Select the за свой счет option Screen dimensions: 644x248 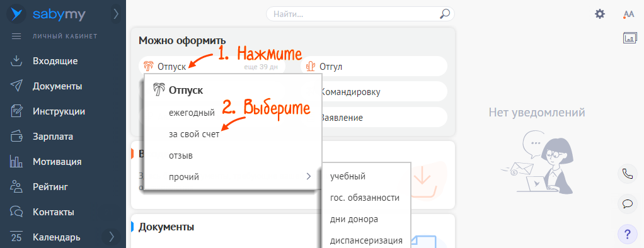coord(194,134)
